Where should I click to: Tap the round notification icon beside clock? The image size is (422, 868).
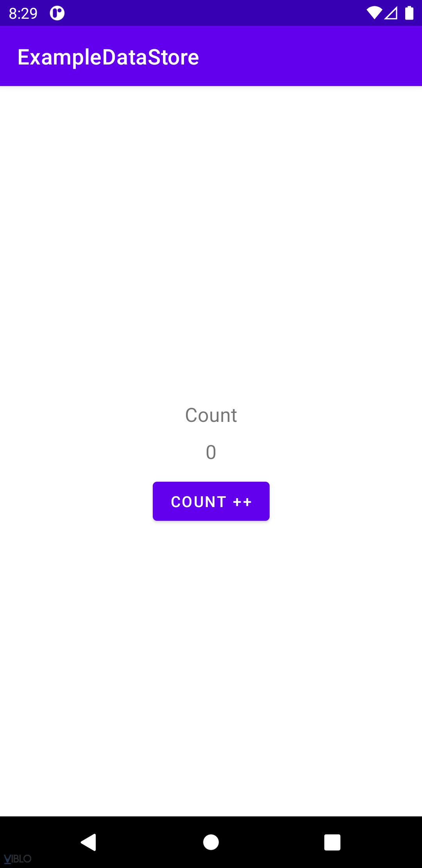point(57,13)
